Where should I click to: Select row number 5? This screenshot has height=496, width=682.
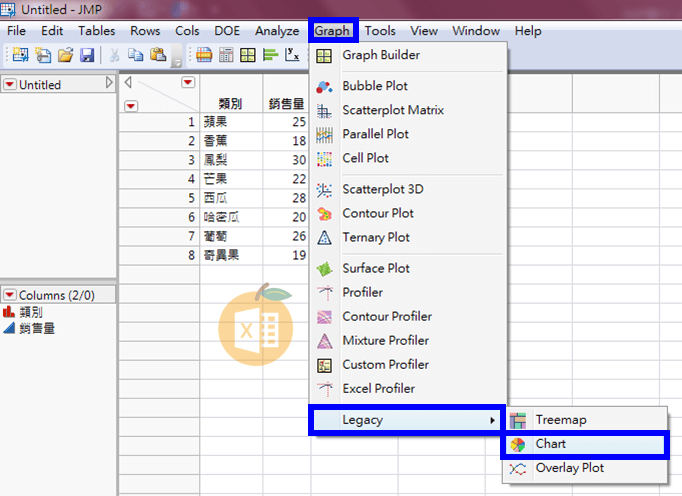[191, 198]
